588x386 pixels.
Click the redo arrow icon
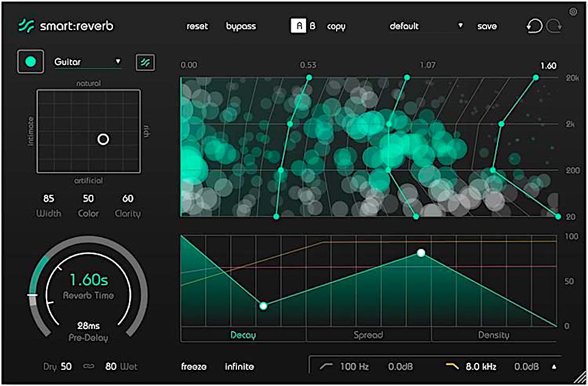[x=555, y=25]
